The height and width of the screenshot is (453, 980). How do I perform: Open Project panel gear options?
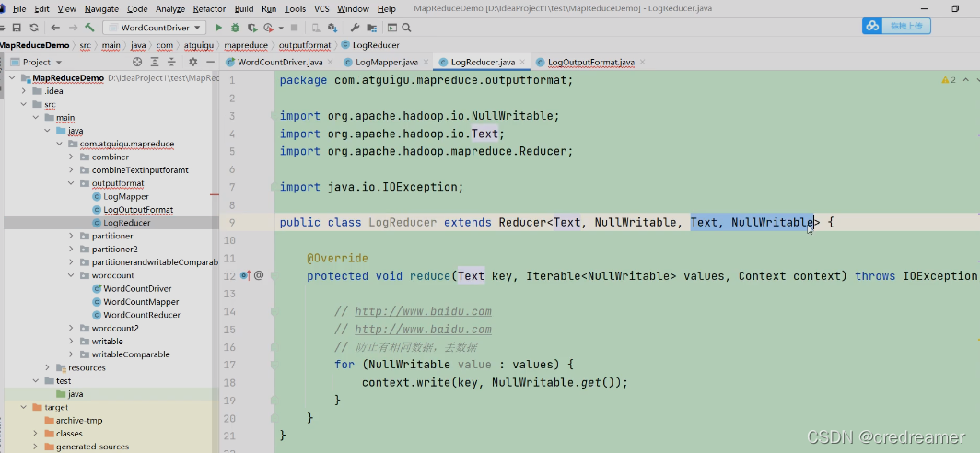coord(192,62)
